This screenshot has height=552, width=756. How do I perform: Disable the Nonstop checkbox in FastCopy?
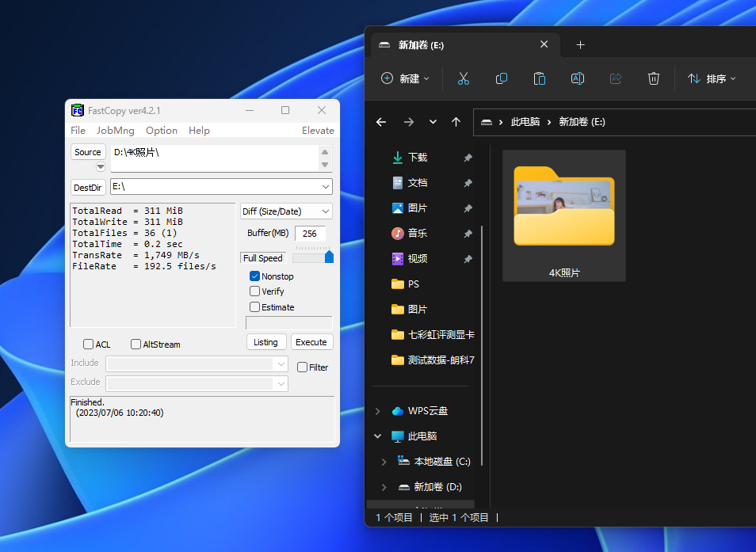(x=254, y=276)
